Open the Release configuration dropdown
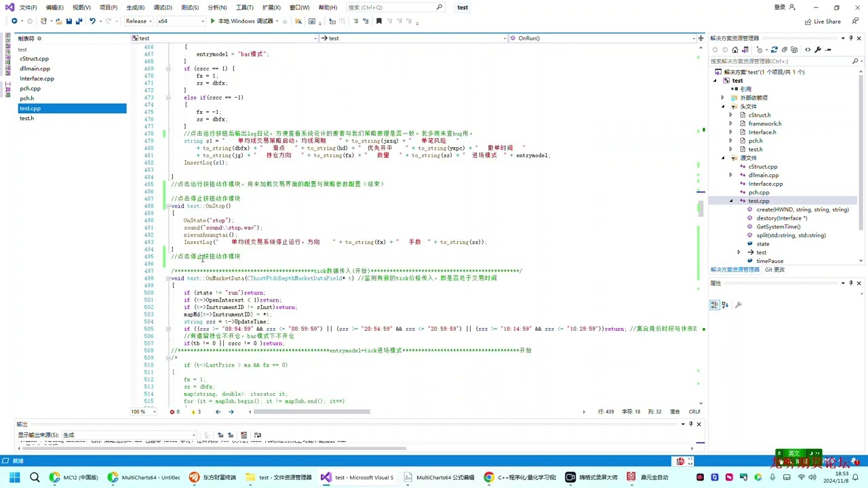The width and height of the screenshot is (868, 488). (138, 21)
